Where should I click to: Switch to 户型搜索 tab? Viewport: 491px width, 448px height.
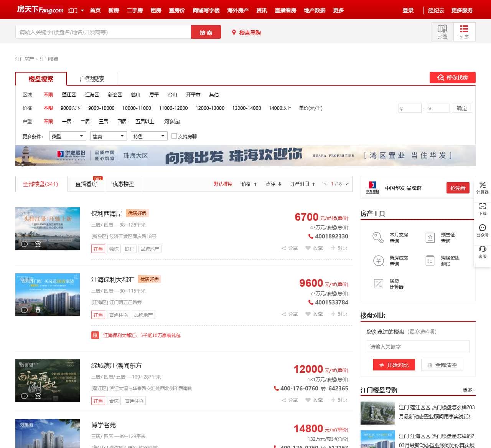pyautogui.click(x=92, y=79)
